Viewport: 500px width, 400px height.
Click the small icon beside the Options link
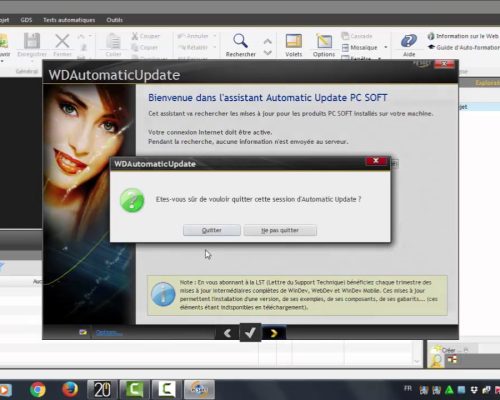tap(83, 332)
